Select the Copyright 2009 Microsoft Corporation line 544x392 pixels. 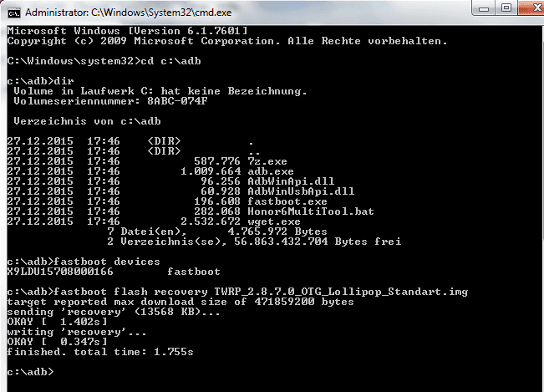coord(227,41)
